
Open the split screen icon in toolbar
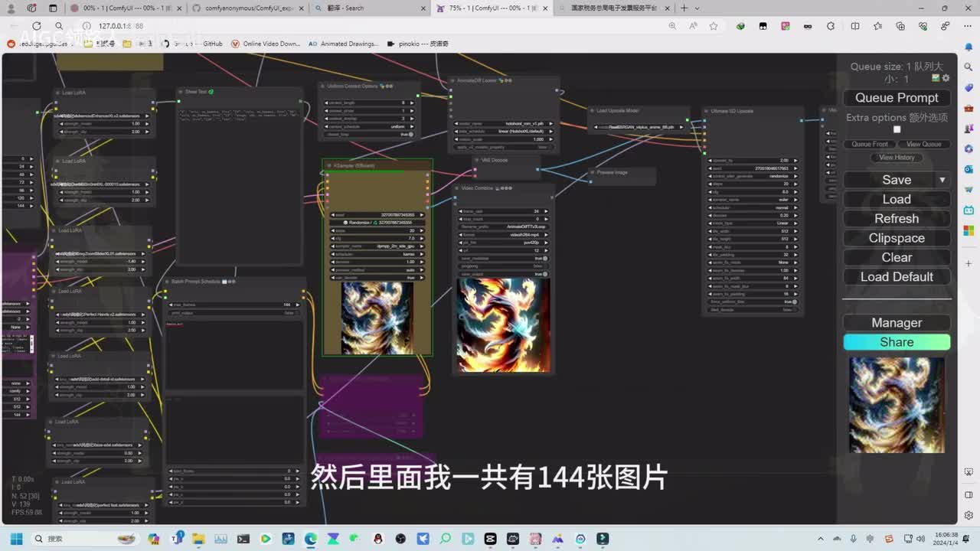(855, 26)
